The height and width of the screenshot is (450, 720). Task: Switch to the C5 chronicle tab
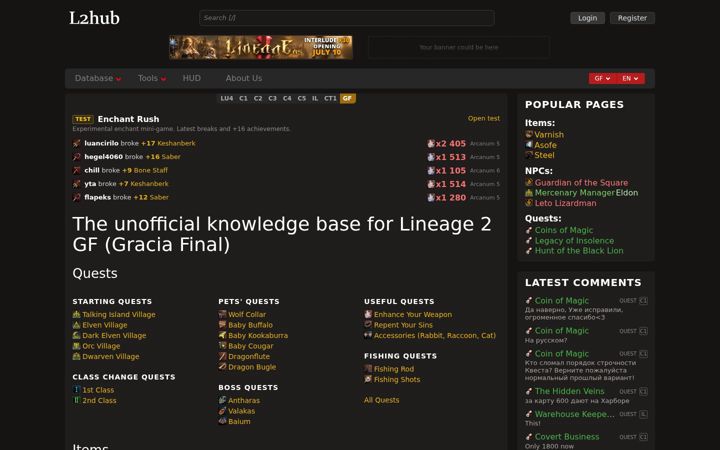click(301, 98)
